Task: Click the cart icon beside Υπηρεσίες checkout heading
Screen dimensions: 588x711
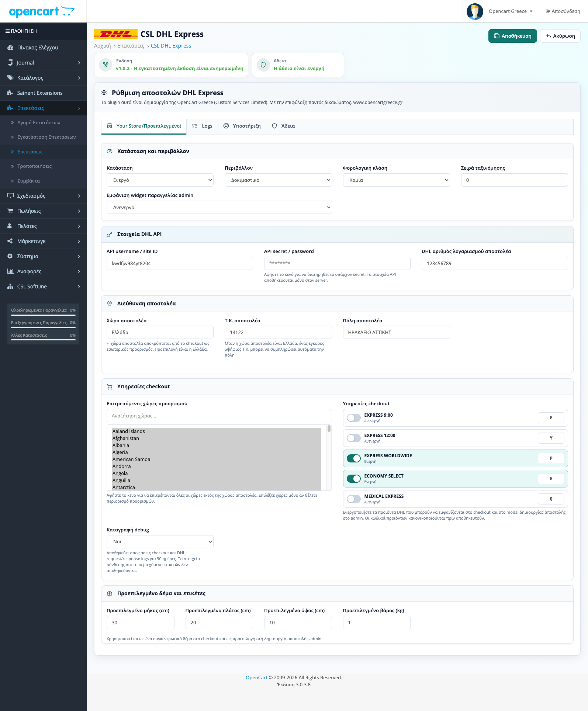Action: [x=110, y=387]
